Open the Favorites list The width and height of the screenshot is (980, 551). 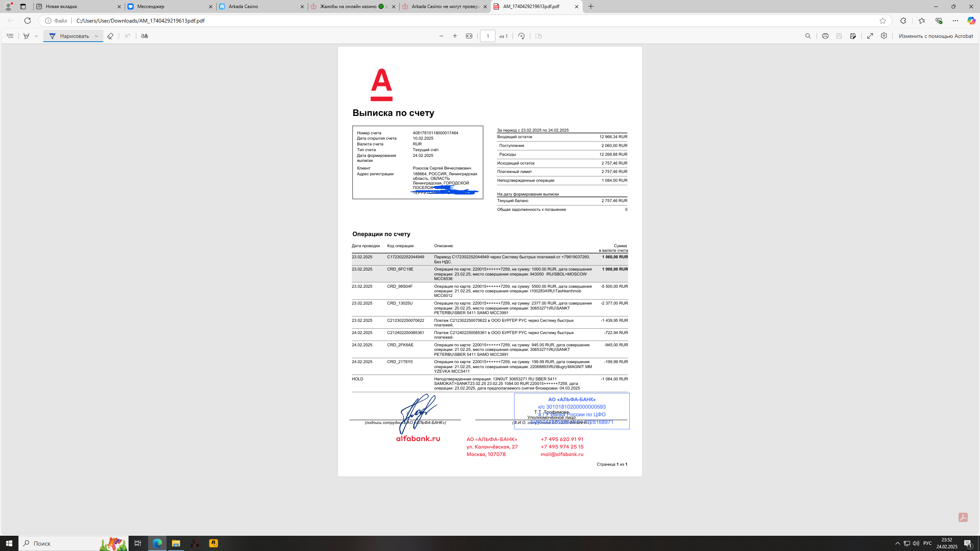pyautogui.click(x=921, y=21)
